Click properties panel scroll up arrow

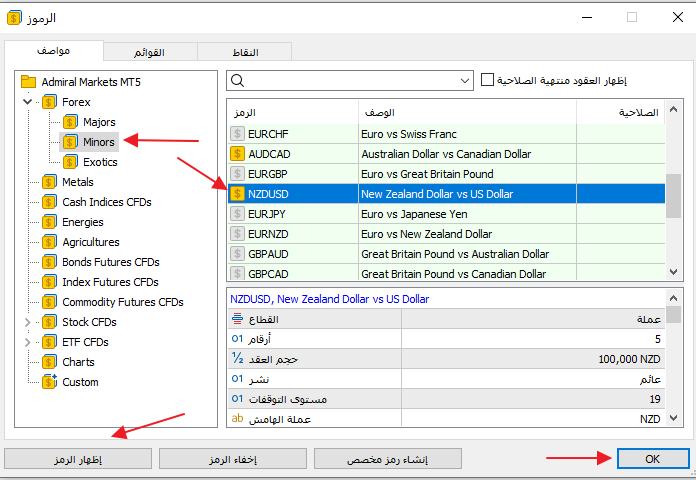(673, 298)
